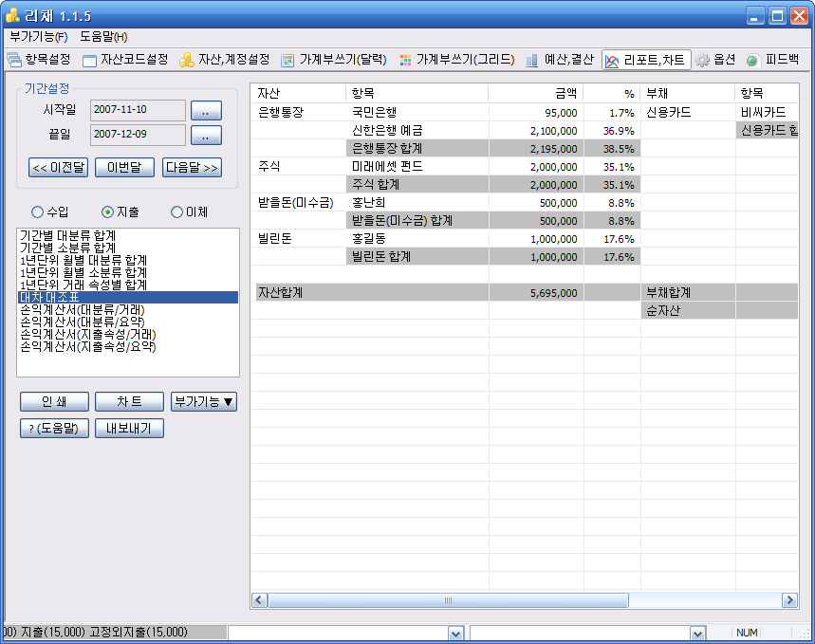Open 가계부쓰기(그리드) grid icon
The width and height of the screenshot is (815, 644).
405,60
